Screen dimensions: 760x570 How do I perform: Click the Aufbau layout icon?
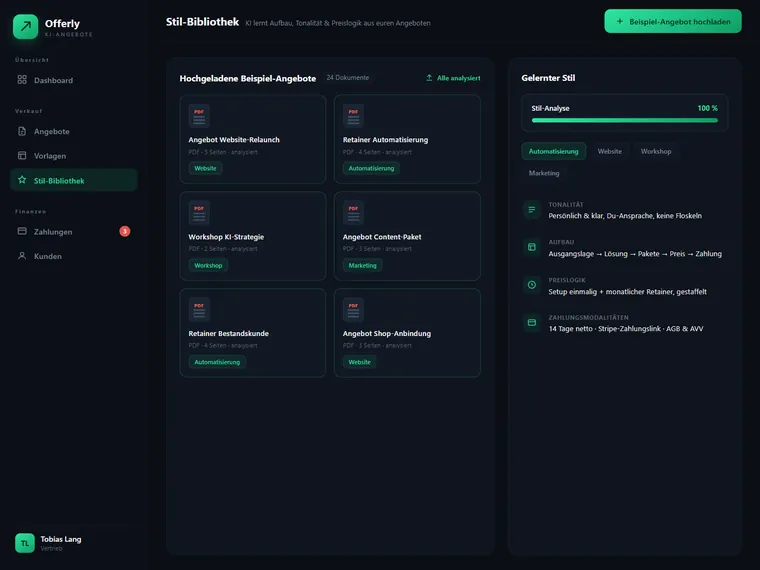click(x=532, y=247)
